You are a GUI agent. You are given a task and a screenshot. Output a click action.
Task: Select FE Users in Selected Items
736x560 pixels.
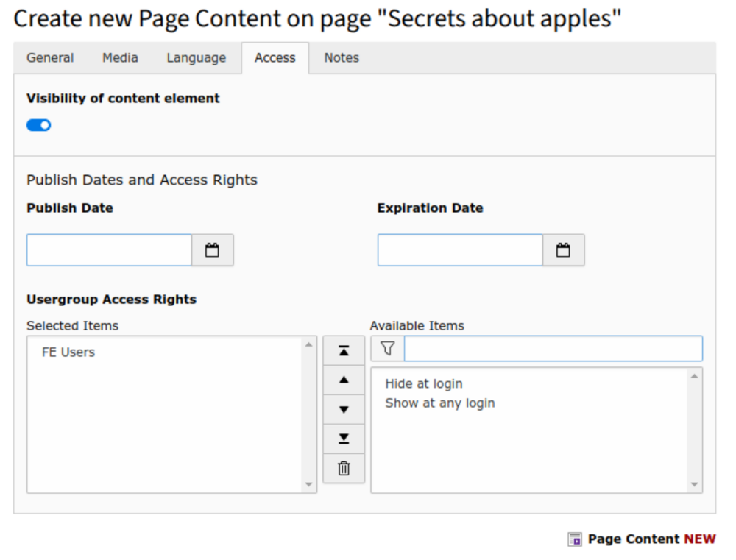click(x=68, y=352)
